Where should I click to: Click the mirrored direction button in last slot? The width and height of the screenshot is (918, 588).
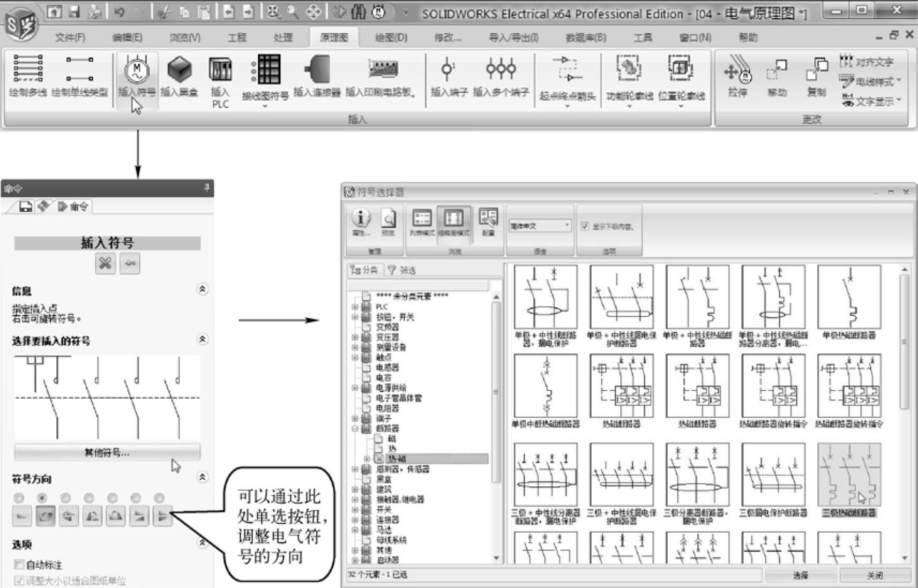tap(162, 517)
